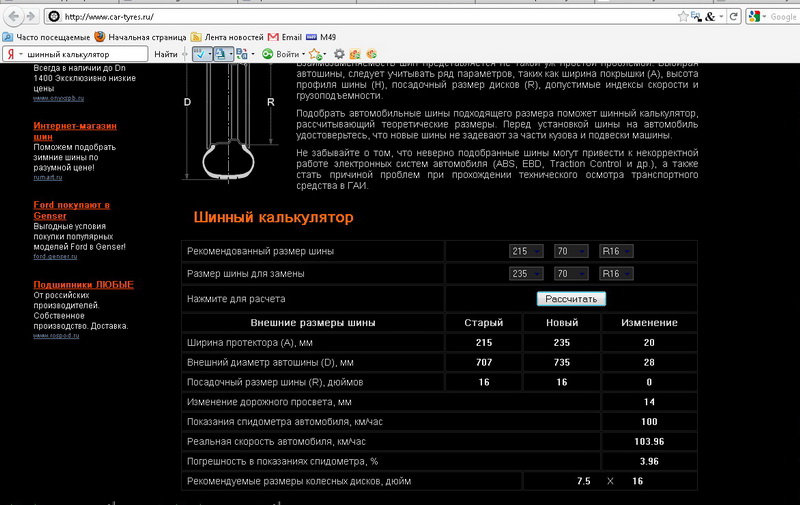Click the tyre cross-section diagram image
Viewport: 800px width, 505px height.
[x=229, y=122]
